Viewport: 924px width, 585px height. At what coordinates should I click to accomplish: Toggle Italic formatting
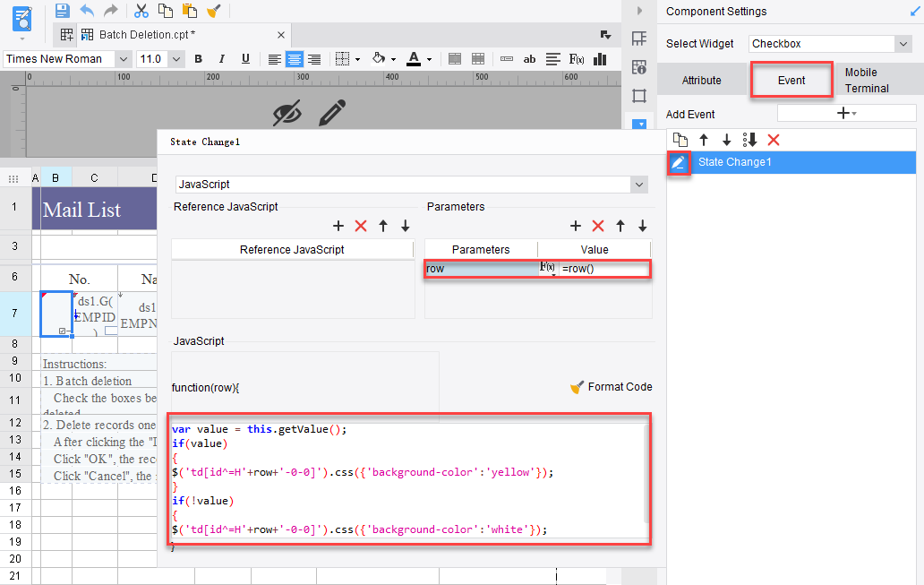coord(222,58)
